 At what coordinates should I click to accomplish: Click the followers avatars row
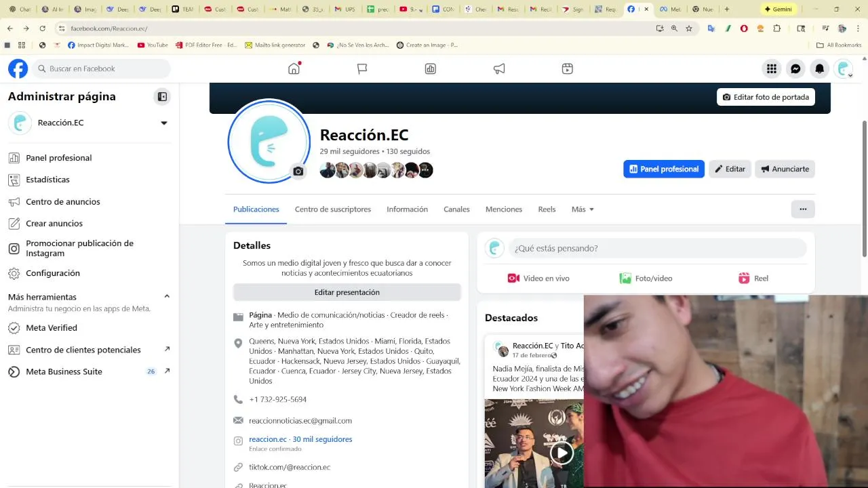pyautogui.click(x=376, y=170)
